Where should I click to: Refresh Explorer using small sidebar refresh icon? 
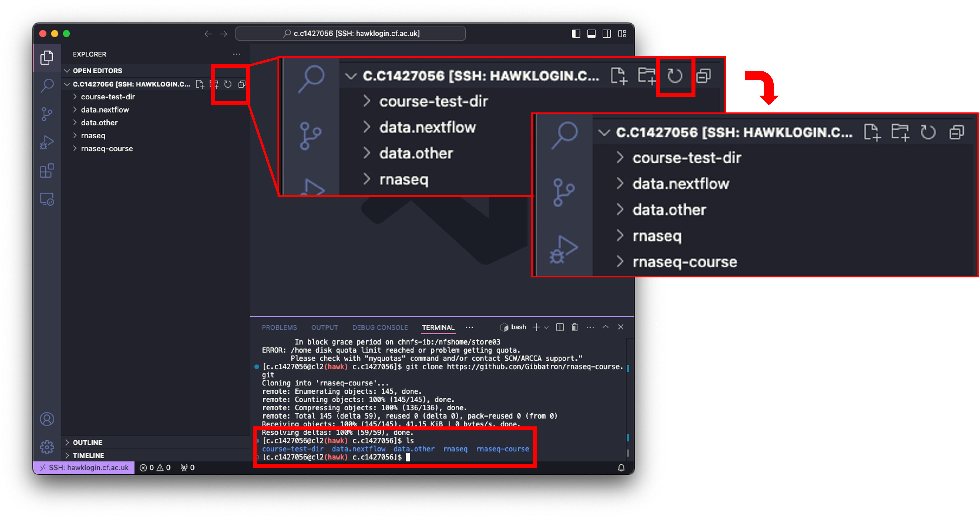228,84
